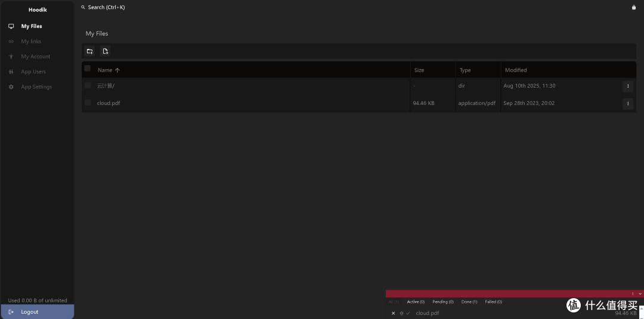644x319 pixels.
Task: Check the box for 云计算/ folder
Action: click(88, 85)
